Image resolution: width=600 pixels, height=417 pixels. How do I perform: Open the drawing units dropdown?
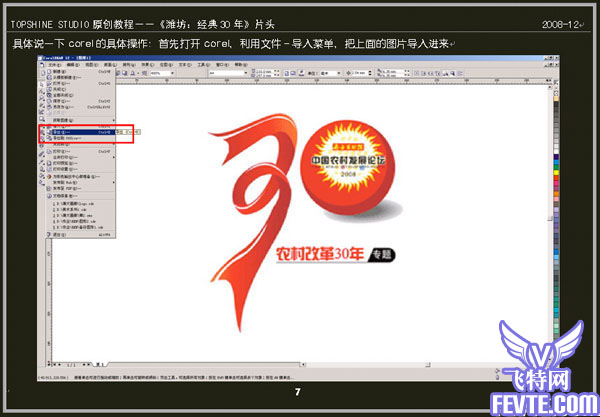tap(339, 73)
